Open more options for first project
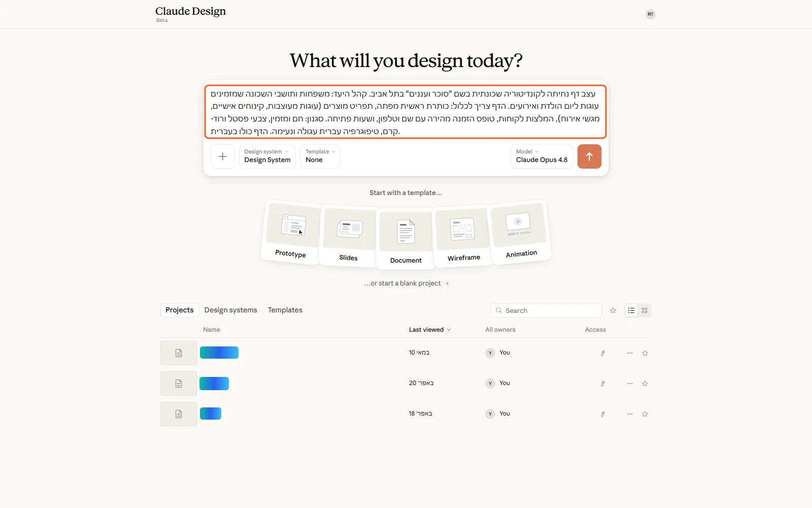This screenshot has height=508, width=812. click(x=630, y=353)
